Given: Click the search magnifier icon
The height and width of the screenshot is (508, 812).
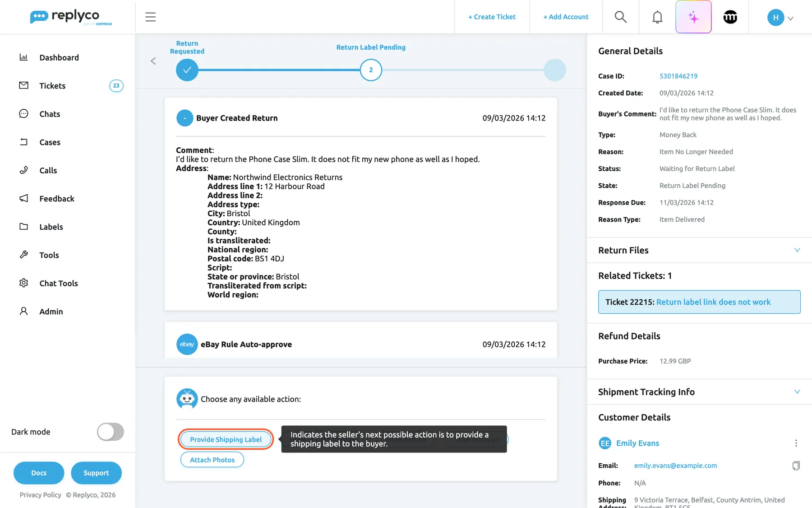Looking at the screenshot, I should coord(621,17).
